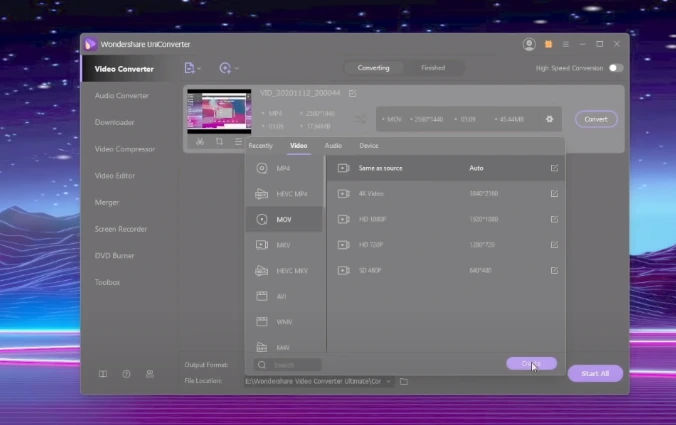This screenshot has width=676, height=425.
Task: Open DVD Burner section
Action: coord(114,256)
